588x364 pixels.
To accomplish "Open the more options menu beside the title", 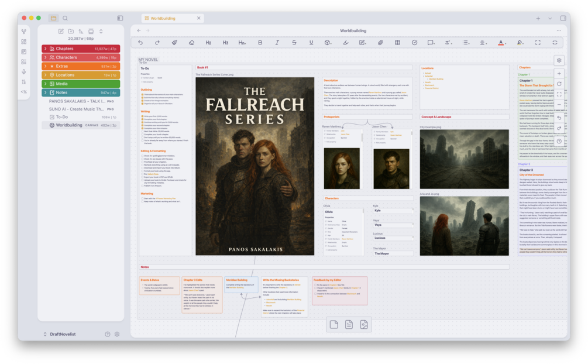I will (559, 31).
